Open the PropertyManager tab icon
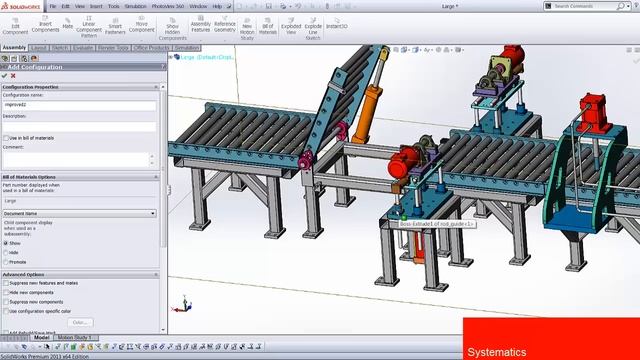Screen dimensions: 640x360 (x=15, y=58)
